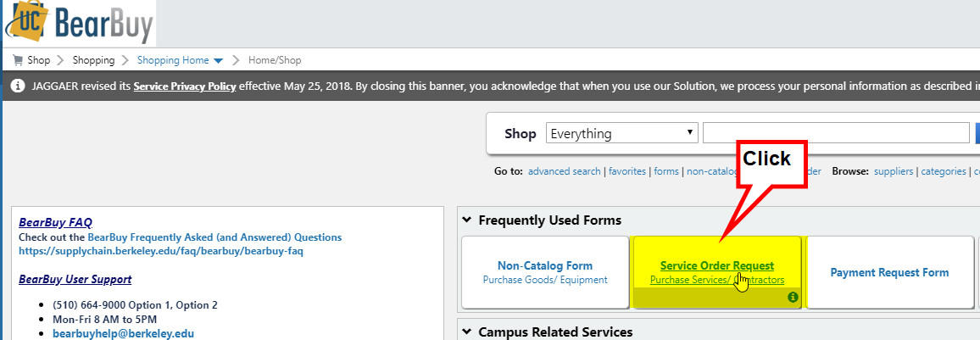Click the Shop breadcrumb item
The image size is (980, 340).
[38, 60]
